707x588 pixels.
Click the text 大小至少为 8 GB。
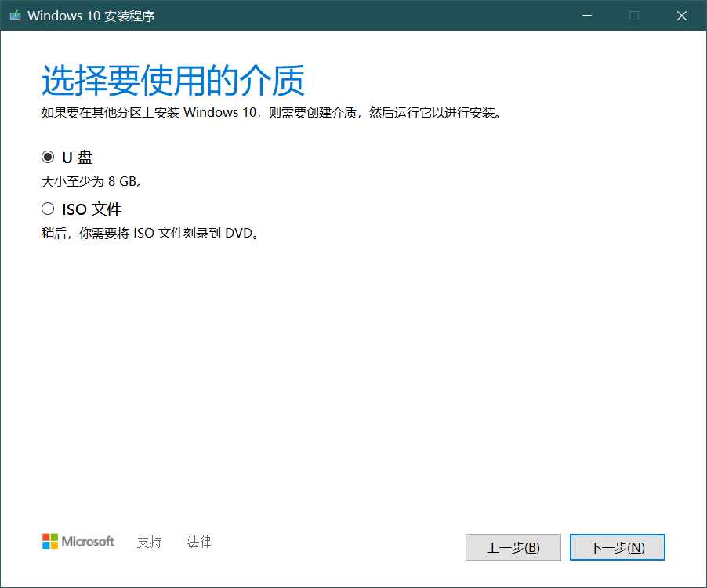click(x=92, y=181)
